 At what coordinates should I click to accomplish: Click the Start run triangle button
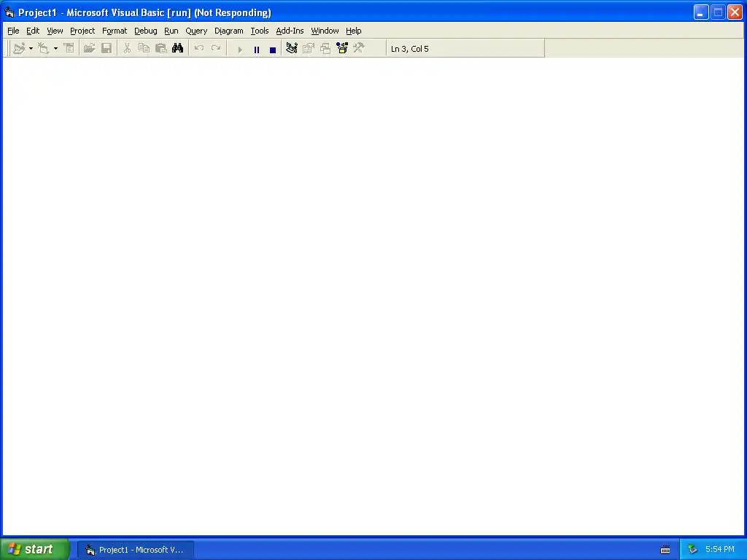240,50
